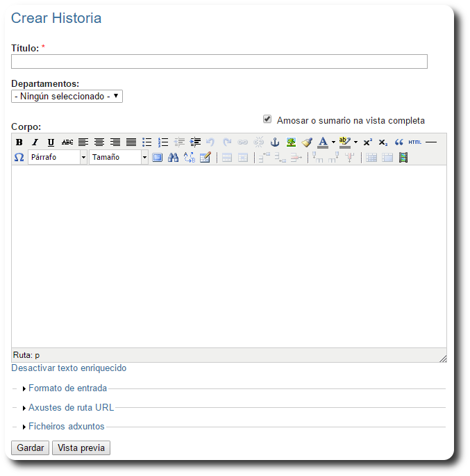Toggle bold formatting in the editor

pos(19,142)
